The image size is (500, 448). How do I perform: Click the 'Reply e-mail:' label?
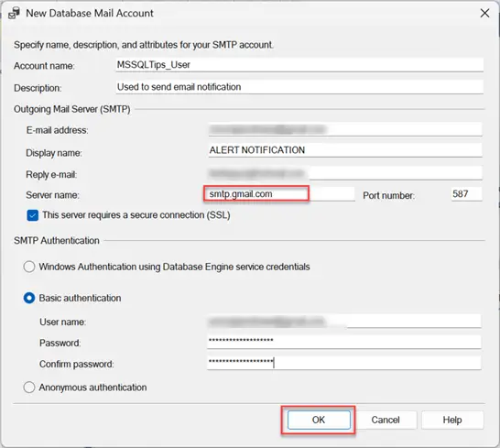click(x=51, y=175)
